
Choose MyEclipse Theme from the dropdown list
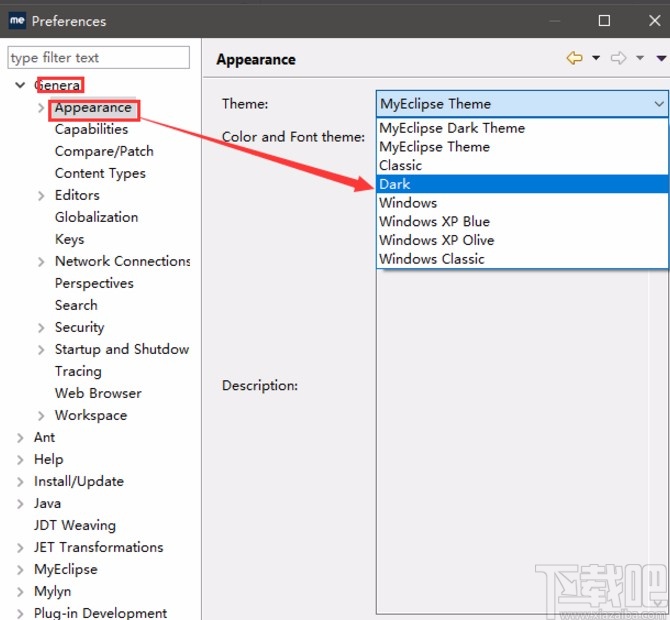click(522, 147)
